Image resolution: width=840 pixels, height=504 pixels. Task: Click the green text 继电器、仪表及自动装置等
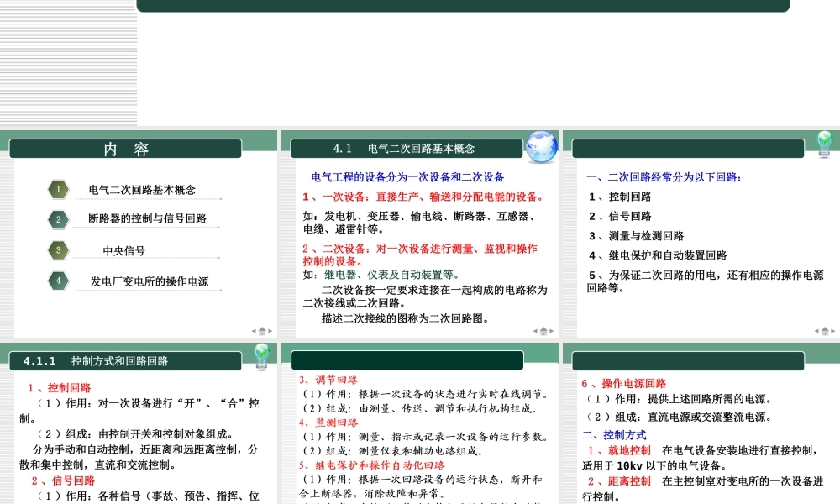(x=392, y=274)
